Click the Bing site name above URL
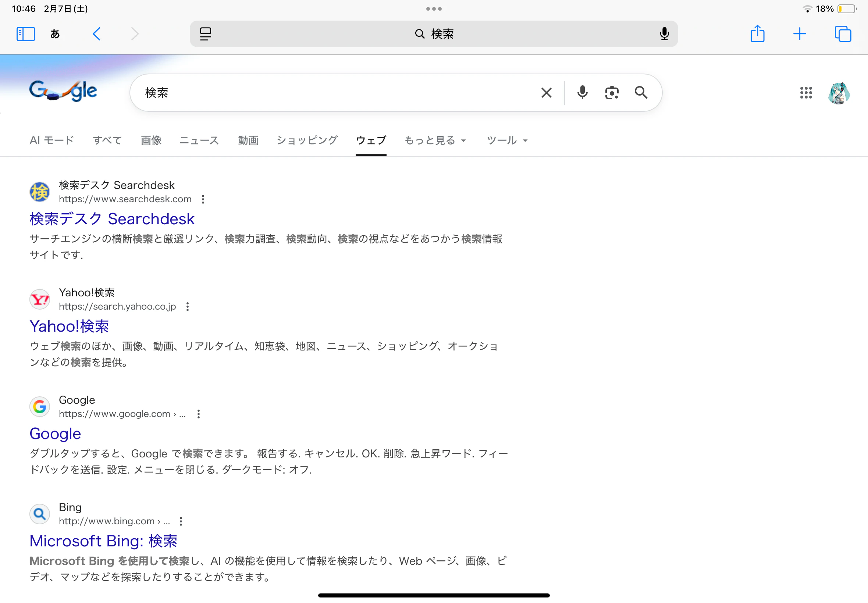868x603 pixels. pos(70,507)
